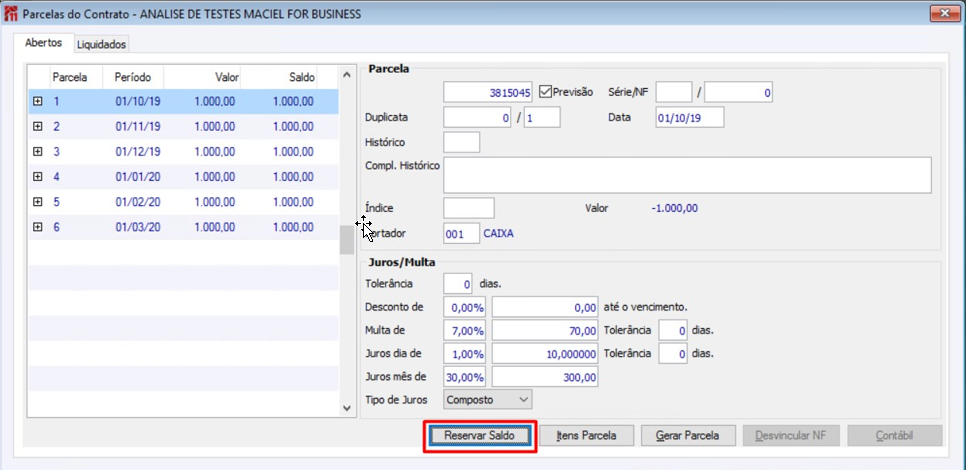
Task: Select the period 01/10/19 cell
Action: click(138, 102)
